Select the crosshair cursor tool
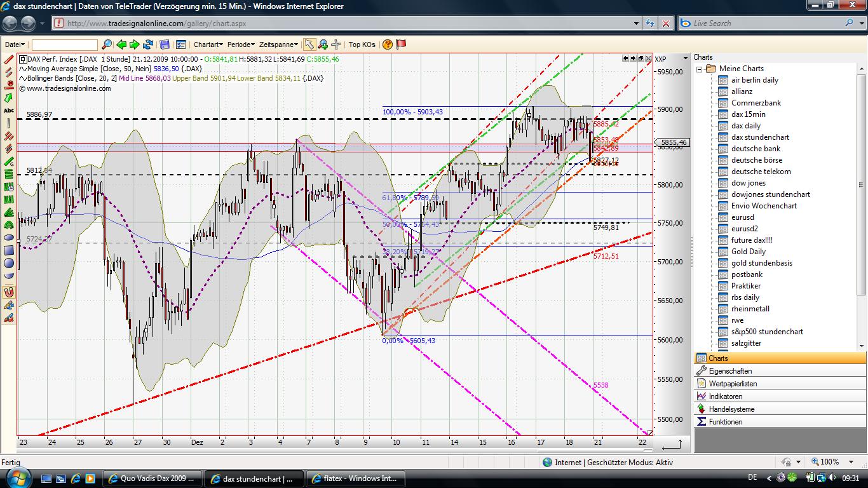 336,44
